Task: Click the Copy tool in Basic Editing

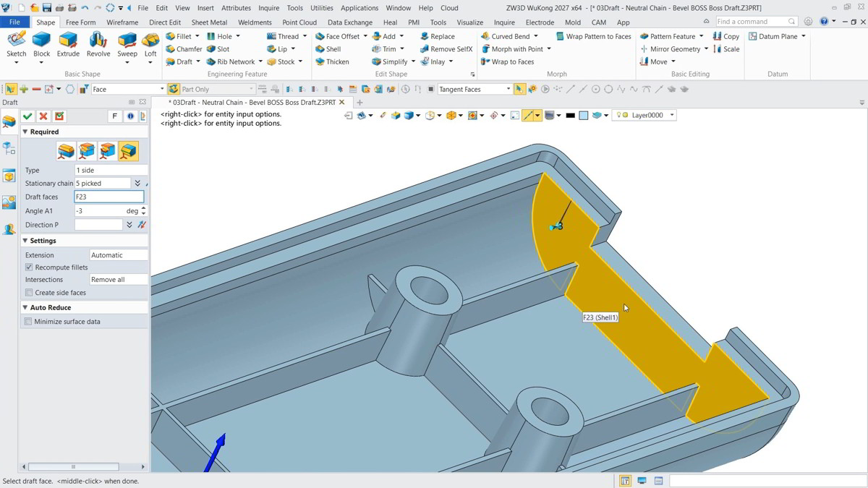Action: tap(726, 36)
